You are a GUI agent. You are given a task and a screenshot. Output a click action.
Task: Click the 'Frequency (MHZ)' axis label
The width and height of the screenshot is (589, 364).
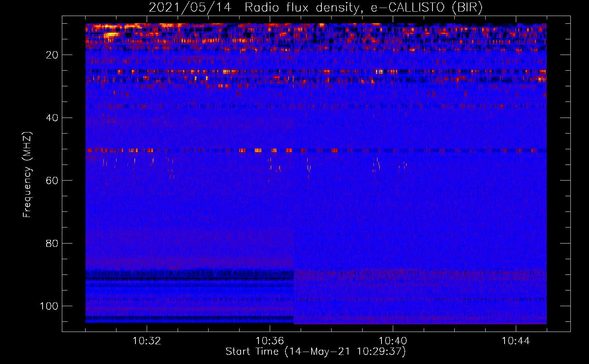coord(27,174)
